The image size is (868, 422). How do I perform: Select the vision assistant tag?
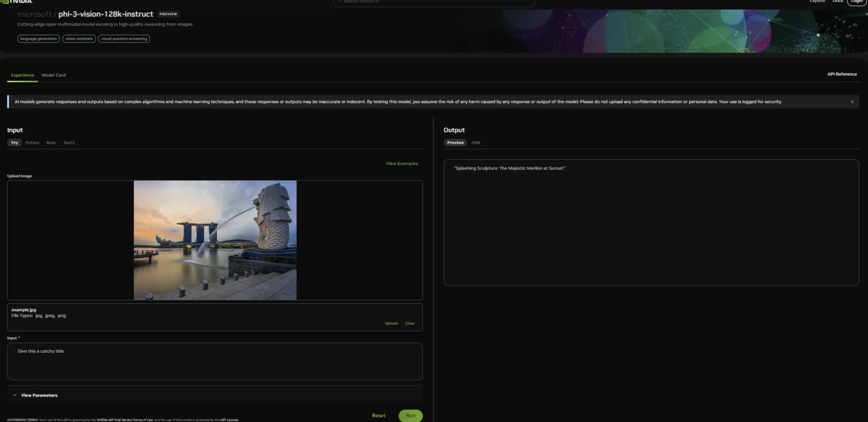79,39
